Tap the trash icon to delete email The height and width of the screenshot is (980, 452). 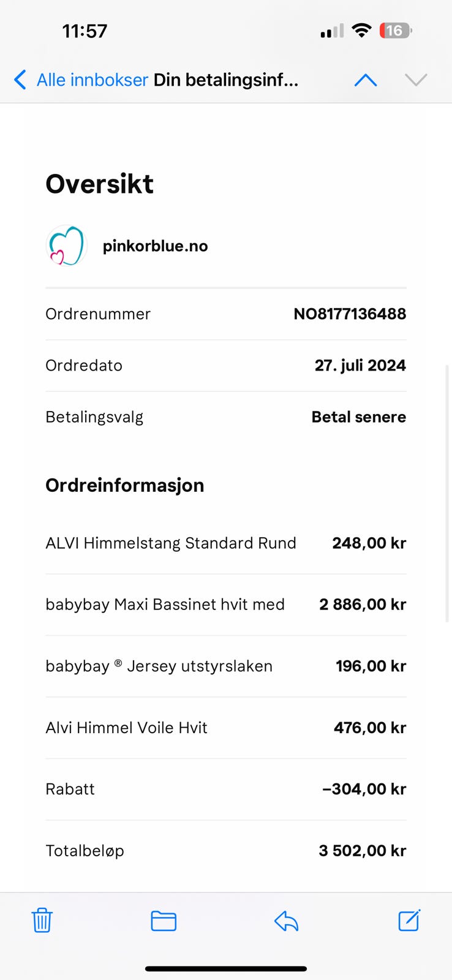42,921
